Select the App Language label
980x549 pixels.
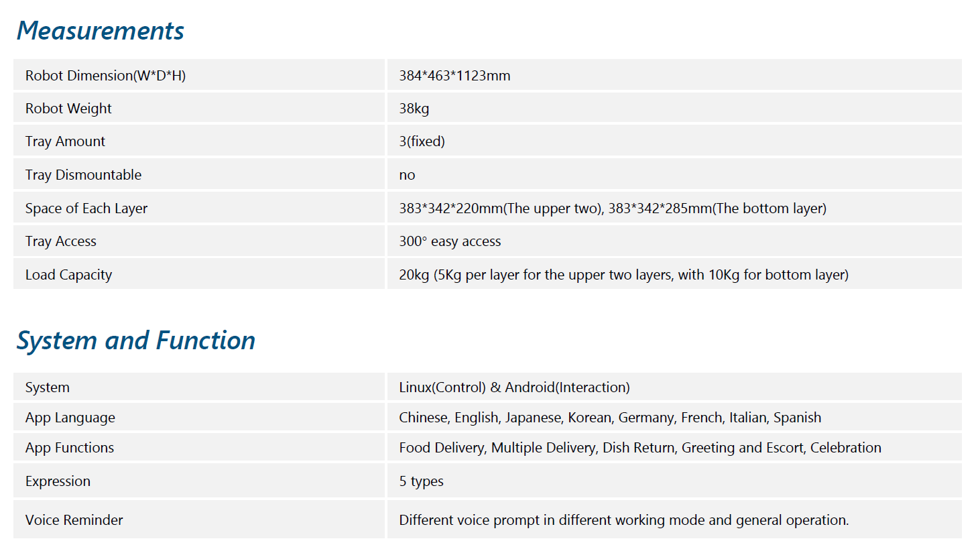70,418
